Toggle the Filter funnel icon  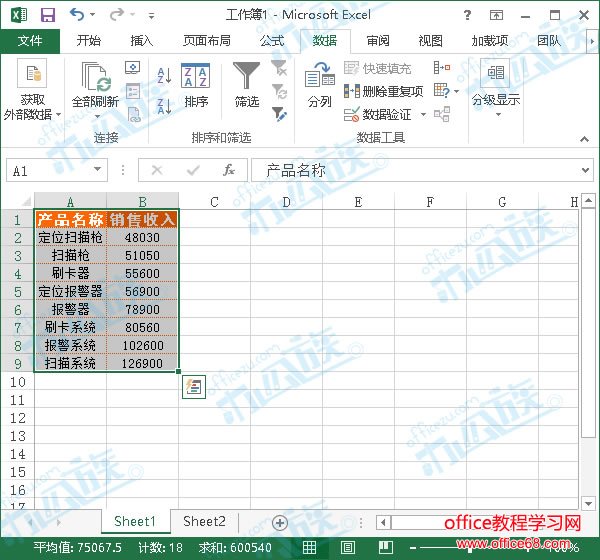tap(246, 75)
